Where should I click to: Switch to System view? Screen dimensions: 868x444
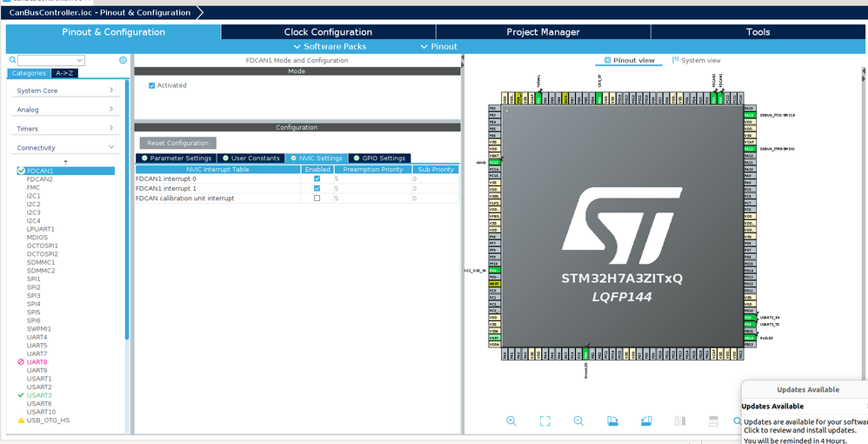(x=697, y=60)
